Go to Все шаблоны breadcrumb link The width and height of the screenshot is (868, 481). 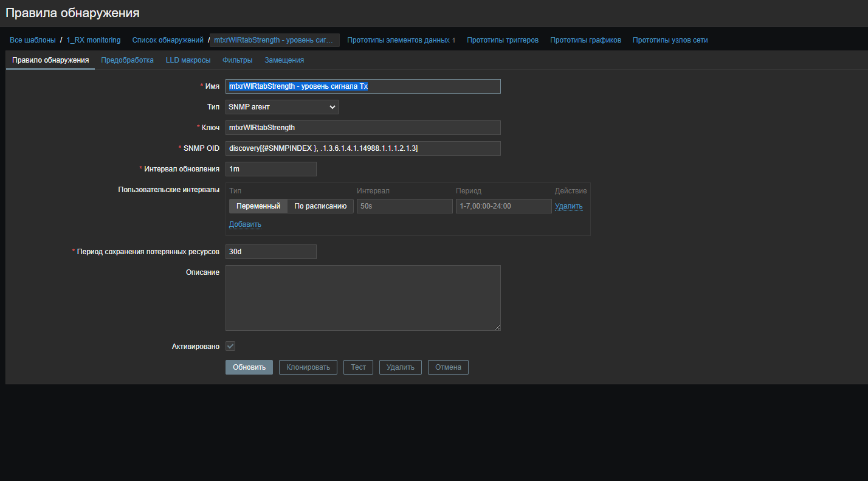[32, 40]
